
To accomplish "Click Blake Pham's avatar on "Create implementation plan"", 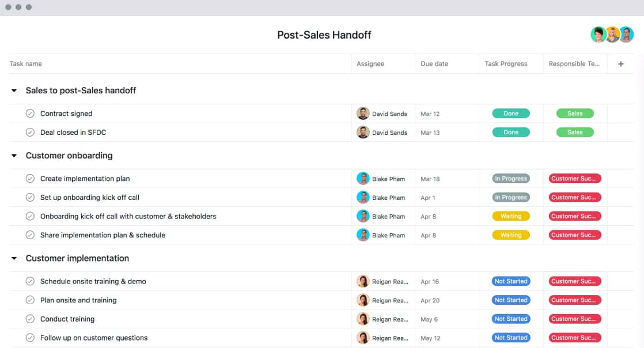I will coord(363,179).
